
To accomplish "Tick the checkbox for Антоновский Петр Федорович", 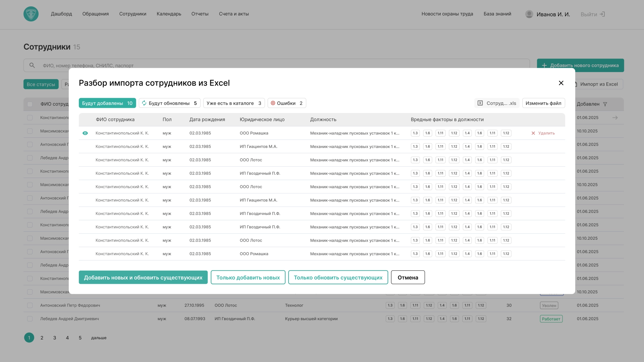I will point(30,305).
